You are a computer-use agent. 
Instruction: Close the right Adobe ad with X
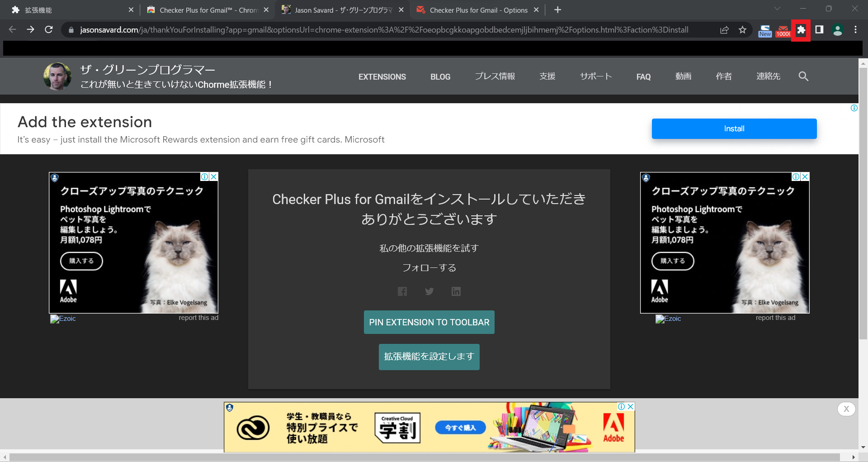[x=805, y=176]
